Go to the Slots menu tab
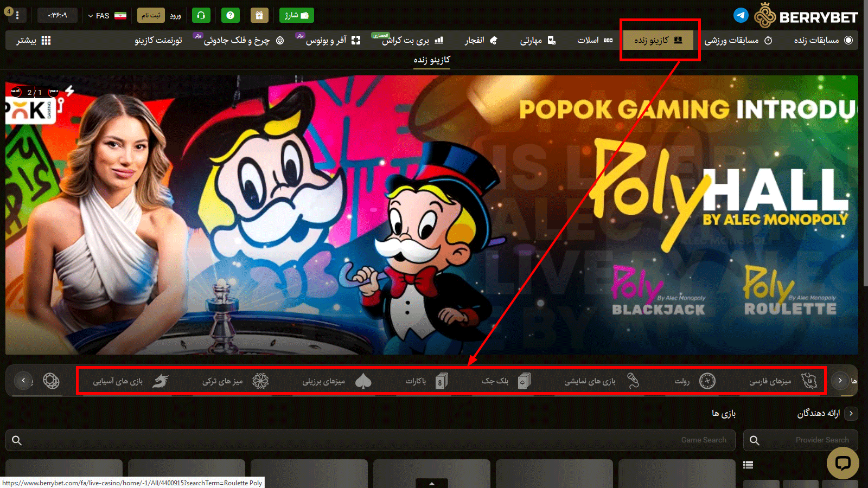The width and height of the screenshot is (868, 488). (x=594, y=40)
